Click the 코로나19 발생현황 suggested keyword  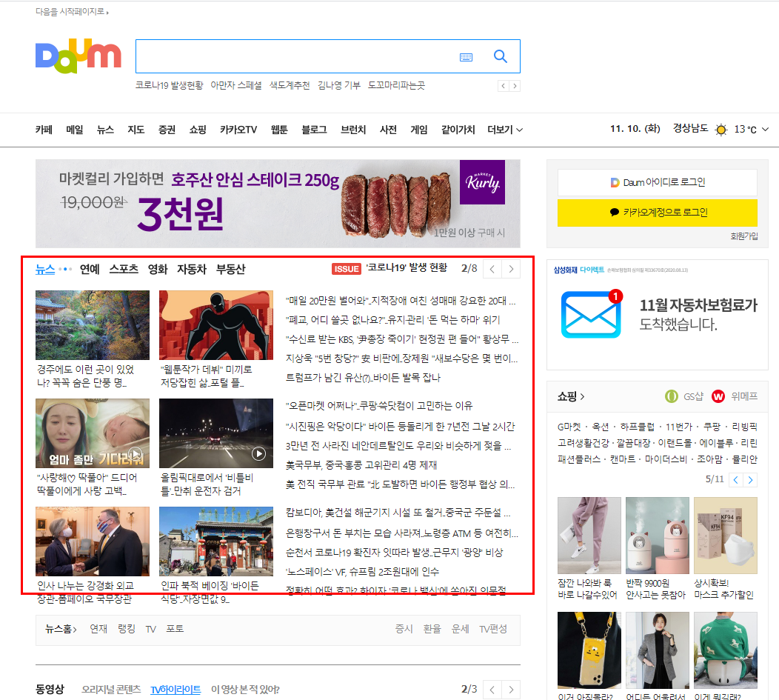pos(170,85)
